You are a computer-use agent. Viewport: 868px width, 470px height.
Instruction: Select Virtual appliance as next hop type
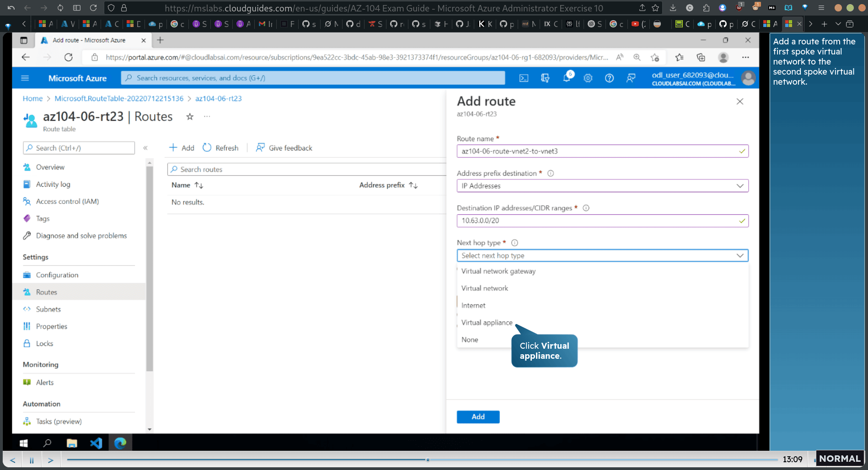tap(487, 323)
